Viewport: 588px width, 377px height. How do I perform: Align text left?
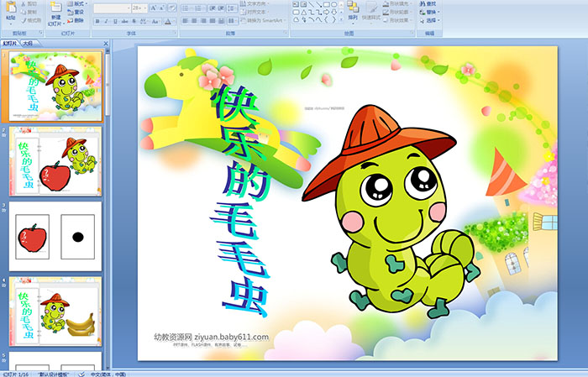(x=186, y=21)
